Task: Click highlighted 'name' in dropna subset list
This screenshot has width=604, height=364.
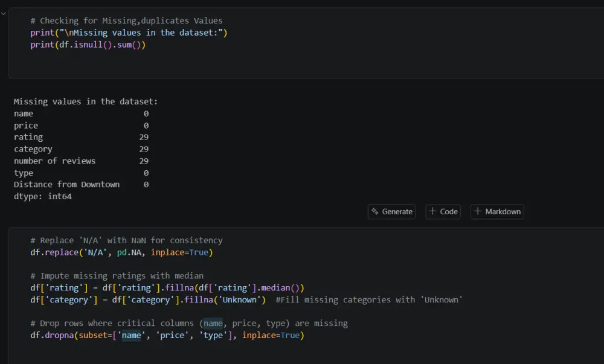Action: click(131, 335)
